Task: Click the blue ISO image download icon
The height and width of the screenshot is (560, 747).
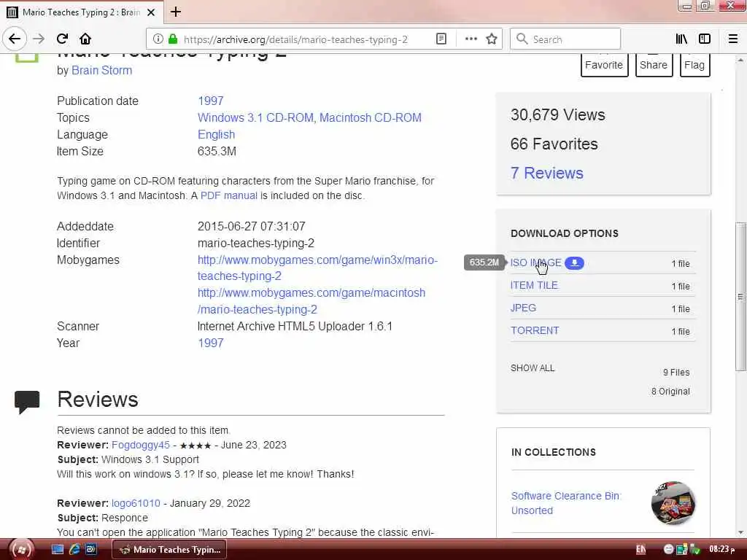Action: pyautogui.click(x=575, y=262)
